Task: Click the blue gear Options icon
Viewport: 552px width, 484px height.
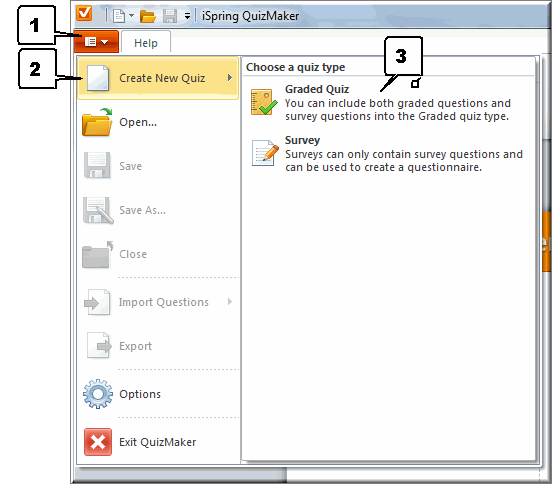Action: pyautogui.click(x=98, y=394)
